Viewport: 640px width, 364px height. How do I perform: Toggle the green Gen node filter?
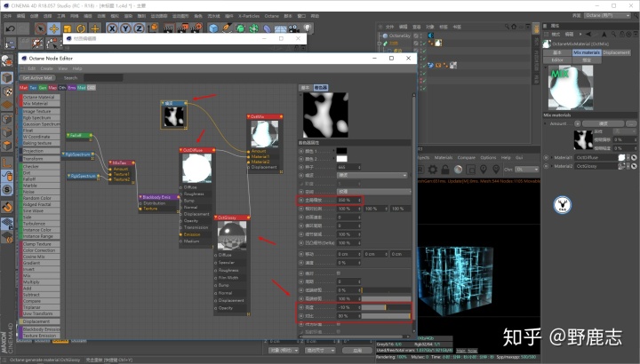[43, 88]
